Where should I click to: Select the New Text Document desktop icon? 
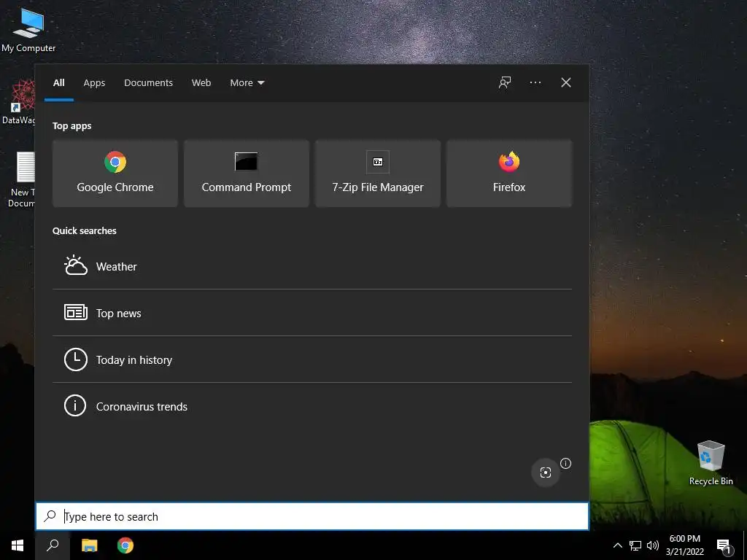click(x=21, y=179)
